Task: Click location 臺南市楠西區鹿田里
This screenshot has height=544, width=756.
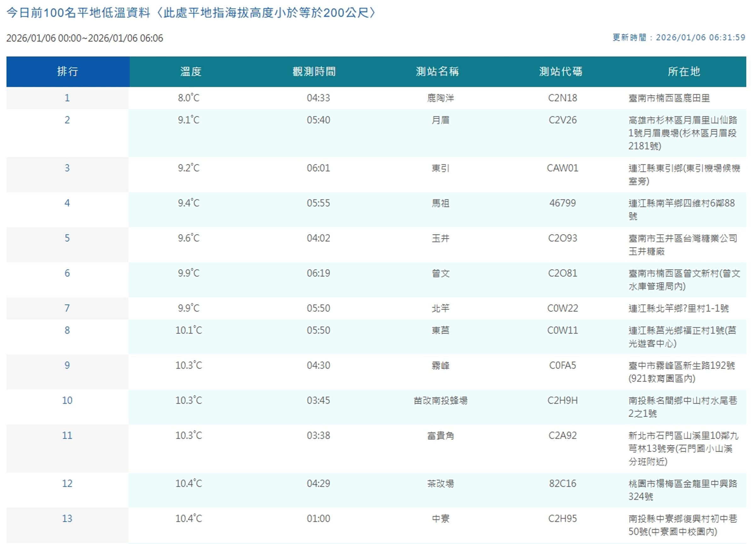Action: point(669,98)
